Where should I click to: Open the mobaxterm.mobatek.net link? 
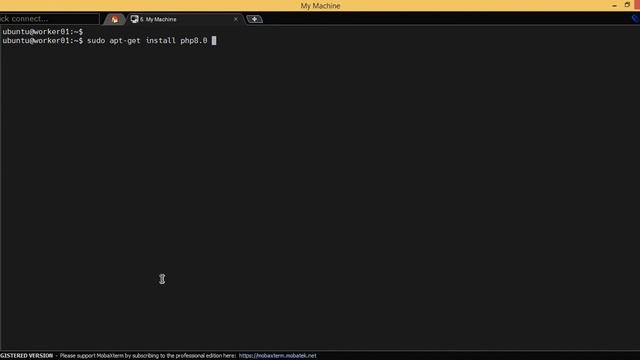coord(278,356)
